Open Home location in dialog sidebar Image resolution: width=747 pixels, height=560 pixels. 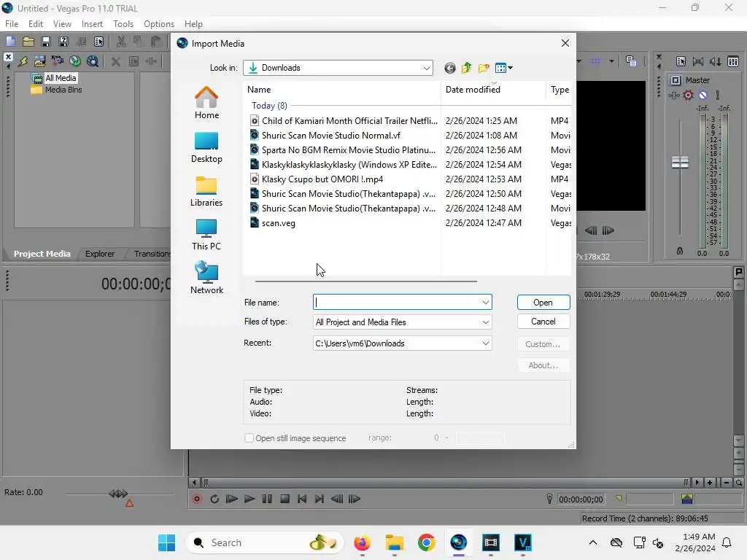tap(206, 103)
